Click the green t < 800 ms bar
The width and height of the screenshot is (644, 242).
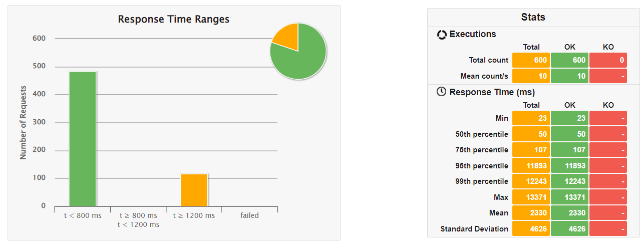(x=83, y=139)
